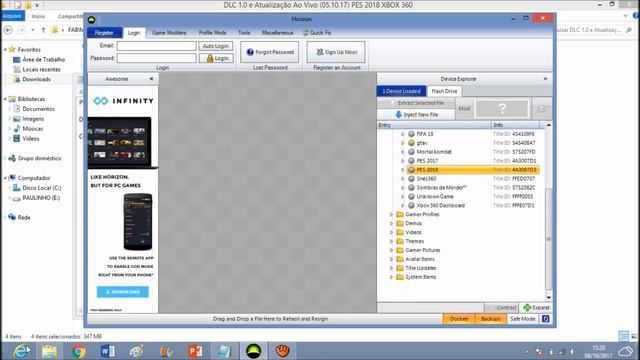Click the Mod button in Device Explorer
This screenshot has height=360, width=640.
[464, 109]
